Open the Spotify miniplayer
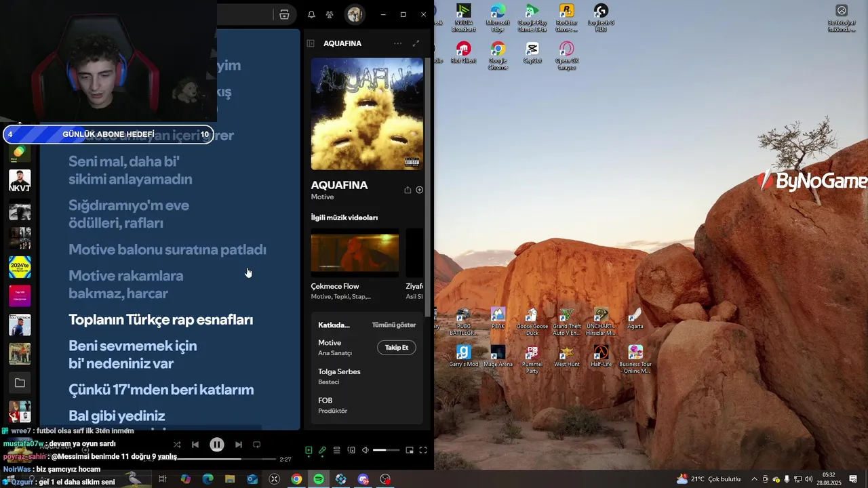Screen dimensions: 868x488 (410, 450)
